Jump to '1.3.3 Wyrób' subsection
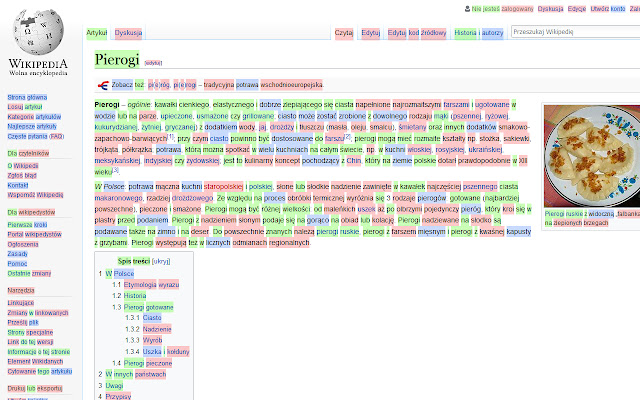The image size is (640, 400). (x=144, y=340)
